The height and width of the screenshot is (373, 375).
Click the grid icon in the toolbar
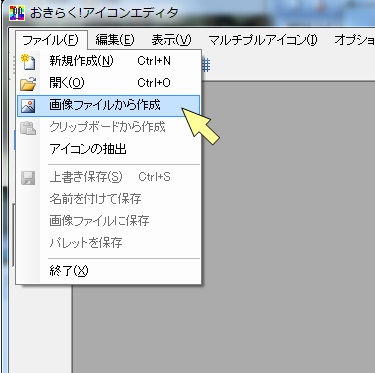206,64
